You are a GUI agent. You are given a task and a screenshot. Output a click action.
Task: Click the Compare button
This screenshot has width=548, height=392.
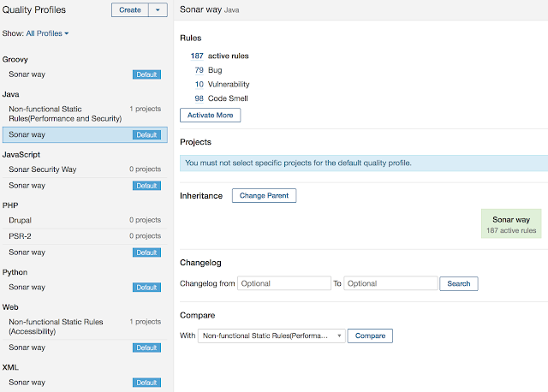coord(370,336)
